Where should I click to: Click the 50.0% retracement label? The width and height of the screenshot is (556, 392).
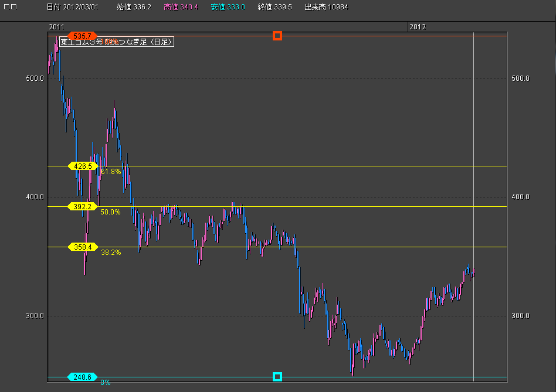(x=110, y=212)
